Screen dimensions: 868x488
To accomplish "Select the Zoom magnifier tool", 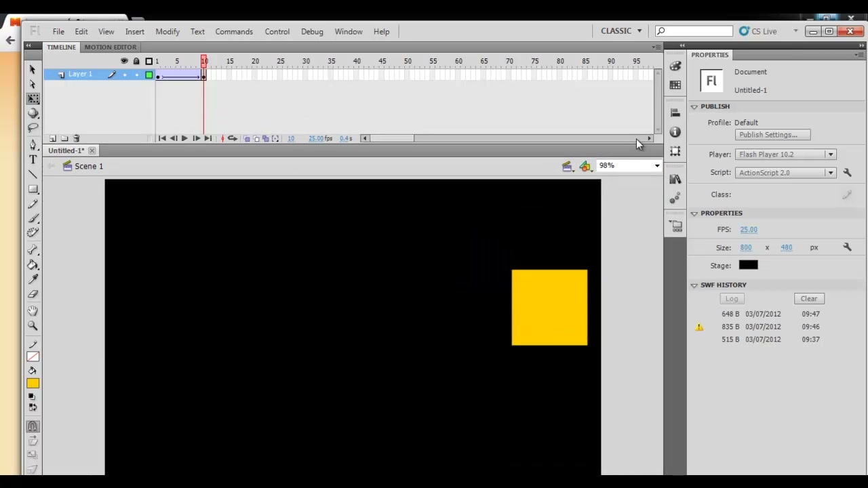I will point(33,325).
